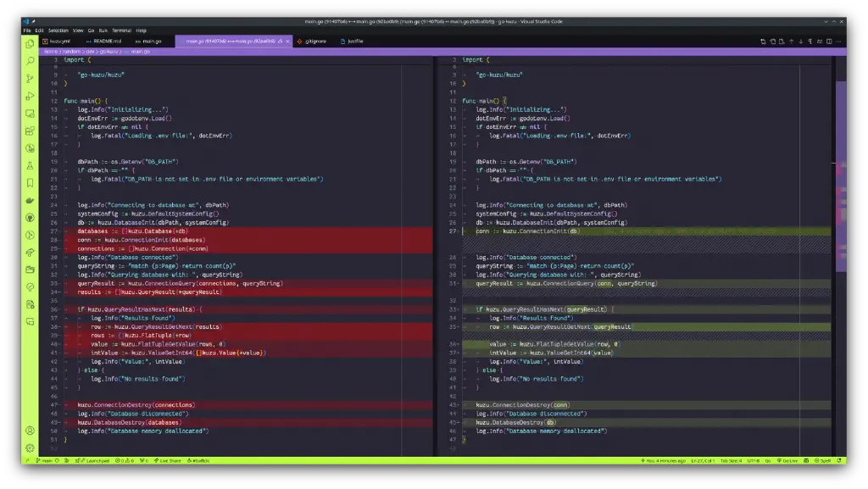Change the 'Go' language mode in status bar

point(768,461)
